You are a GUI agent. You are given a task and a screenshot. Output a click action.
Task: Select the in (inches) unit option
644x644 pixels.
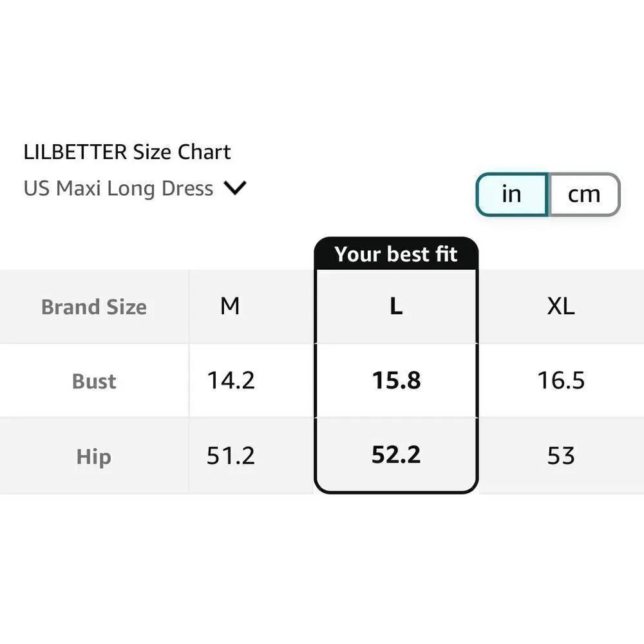(x=511, y=194)
